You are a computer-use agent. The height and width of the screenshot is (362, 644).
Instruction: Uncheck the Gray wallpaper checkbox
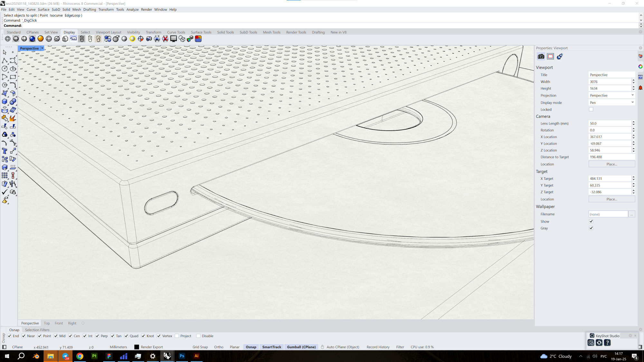click(x=591, y=228)
